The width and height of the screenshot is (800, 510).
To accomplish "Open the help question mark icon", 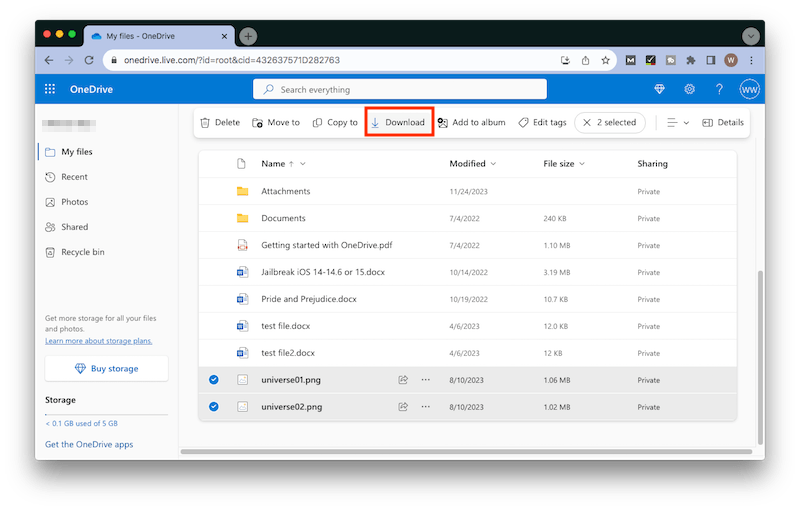I will click(x=719, y=90).
